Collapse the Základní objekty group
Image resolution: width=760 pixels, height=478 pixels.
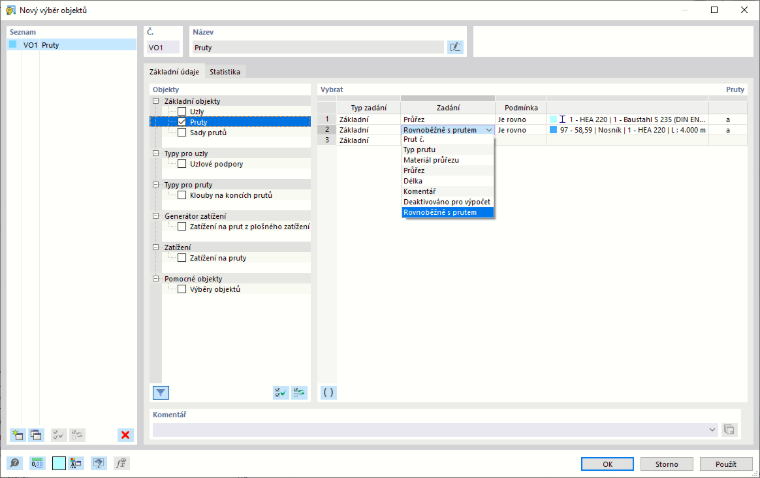[x=156, y=101]
